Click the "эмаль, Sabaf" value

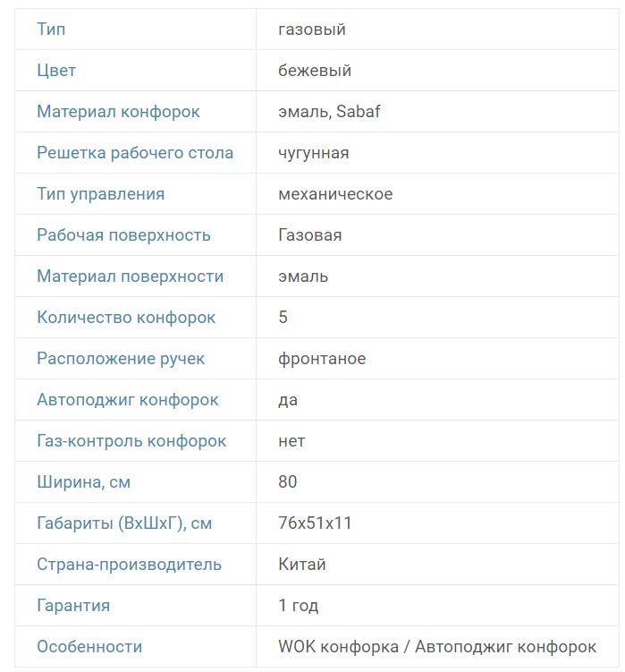(x=329, y=112)
